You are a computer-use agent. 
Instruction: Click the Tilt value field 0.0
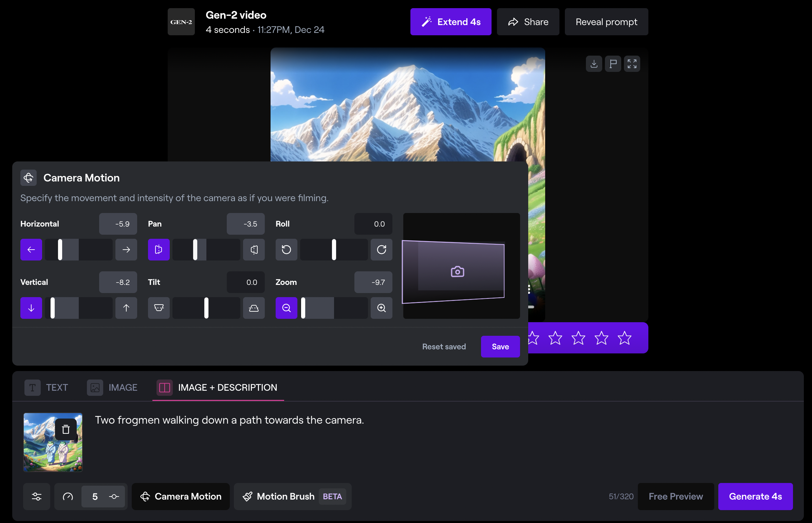coord(246,282)
